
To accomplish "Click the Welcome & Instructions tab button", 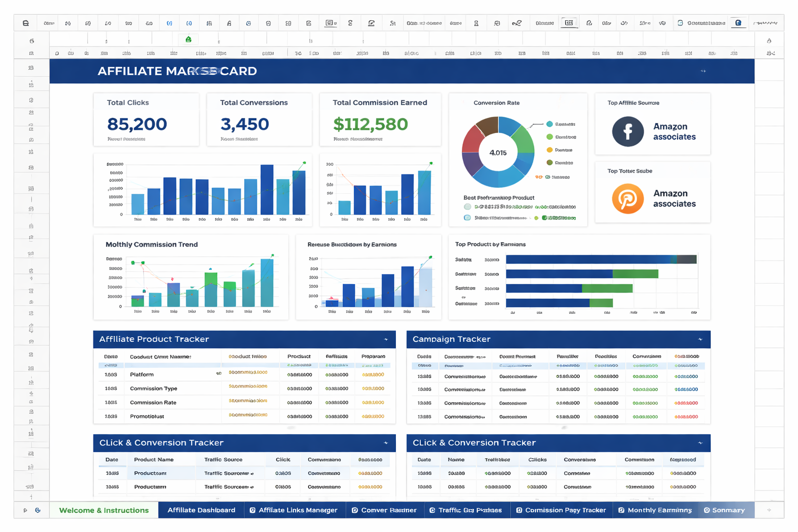I will click(103, 510).
